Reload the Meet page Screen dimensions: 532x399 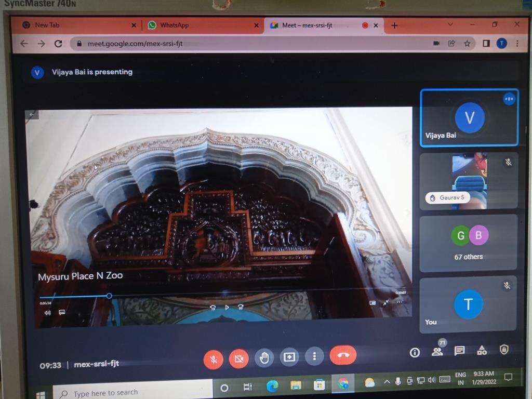[58, 44]
